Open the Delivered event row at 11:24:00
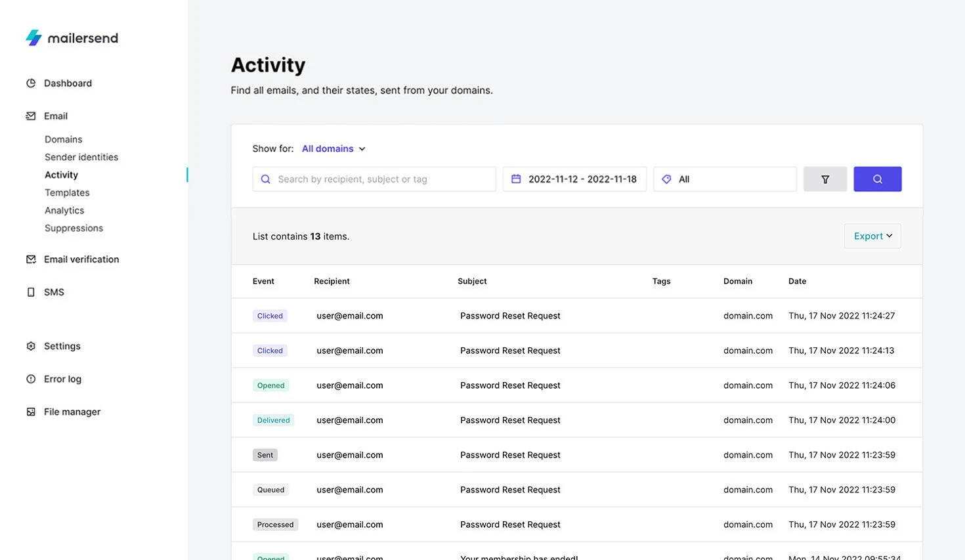The height and width of the screenshot is (560, 965). (510, 420)
